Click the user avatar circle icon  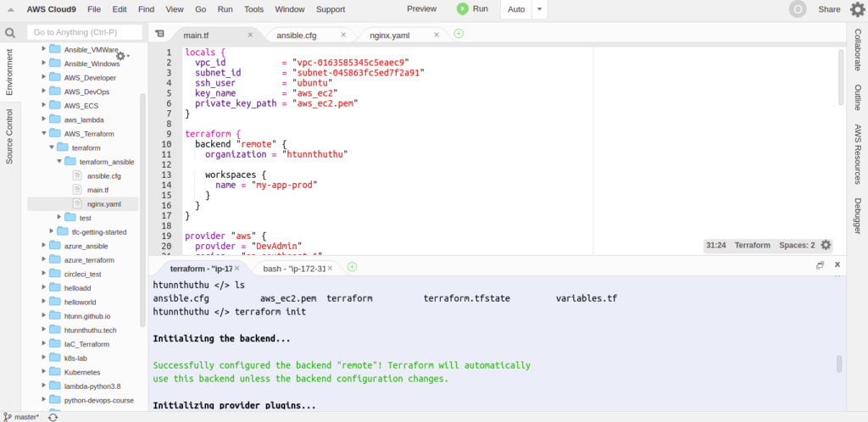[798, 9]
